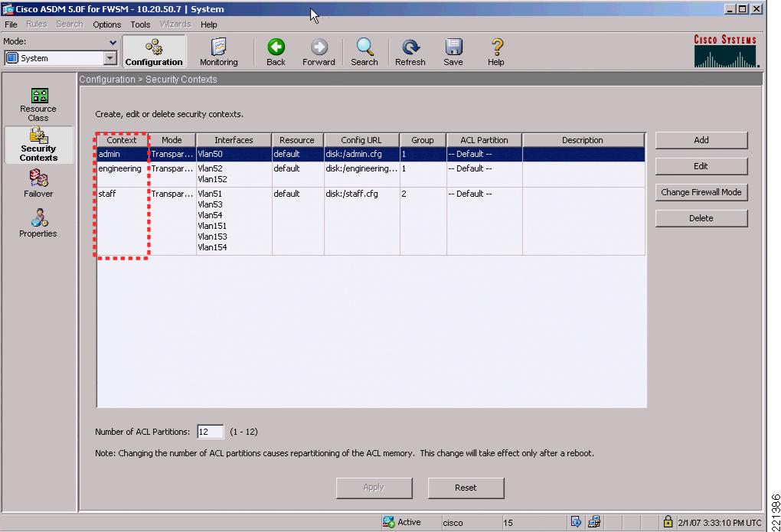The height and width of the screenshot is (532, 781).
Task: Open the Help menu
Action: pyautogui.click(x=209, y=24)
